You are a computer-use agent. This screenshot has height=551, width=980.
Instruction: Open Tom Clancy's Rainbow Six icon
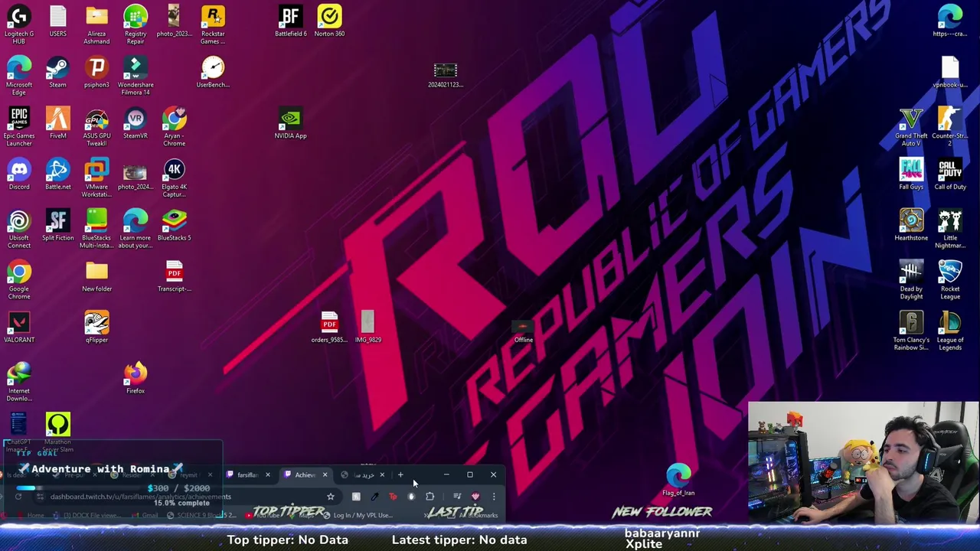[x=911, y=331]
